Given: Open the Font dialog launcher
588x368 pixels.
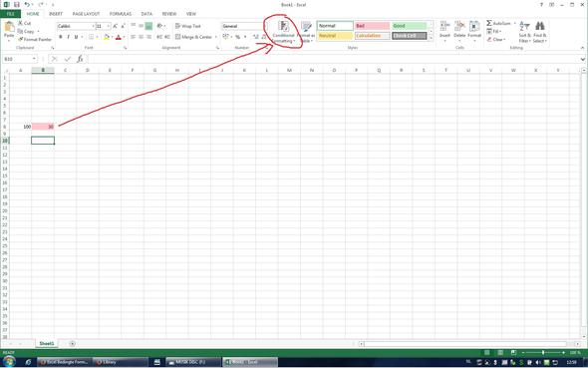Looking at the screenshot, I should (126, 48).
